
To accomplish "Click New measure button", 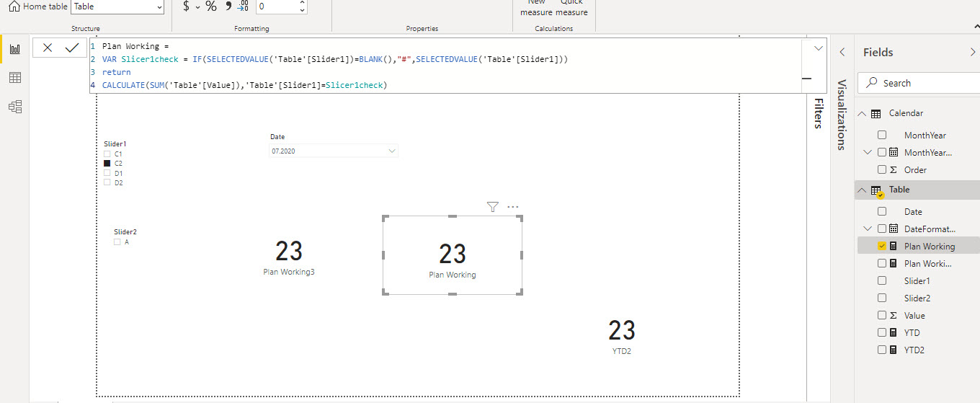I will [x=536, y=8].
